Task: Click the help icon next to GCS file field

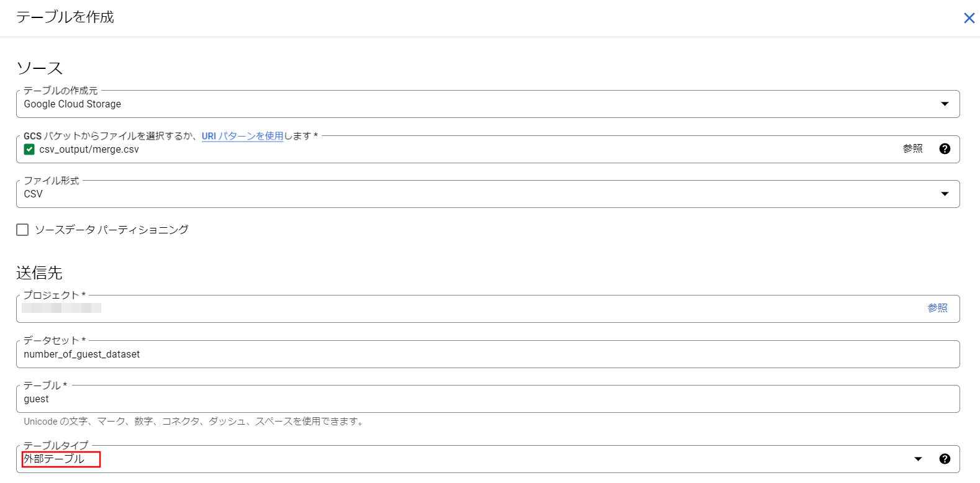Action: coord(945,148)
